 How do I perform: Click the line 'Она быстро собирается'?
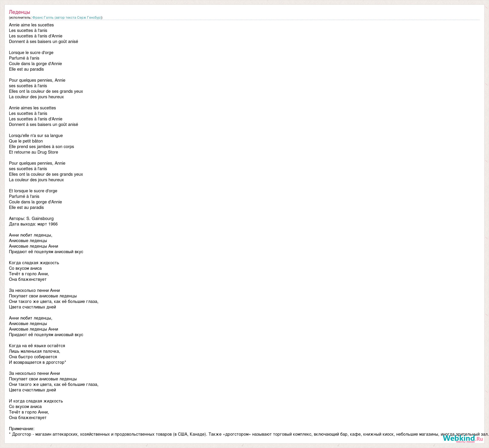(x=33, y=357)
